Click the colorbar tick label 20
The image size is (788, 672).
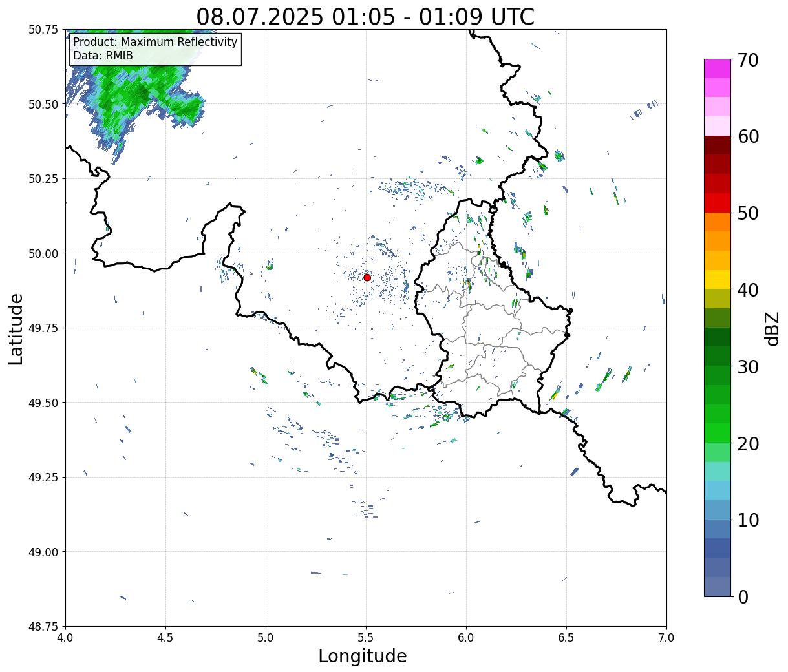click(x=748, y=443)
